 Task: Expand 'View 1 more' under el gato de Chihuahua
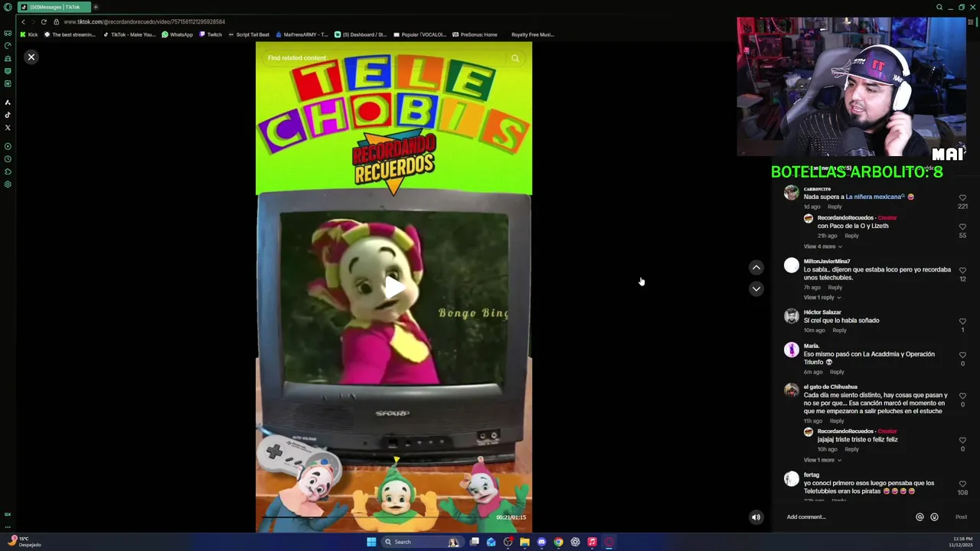click(x=822, y=460)
